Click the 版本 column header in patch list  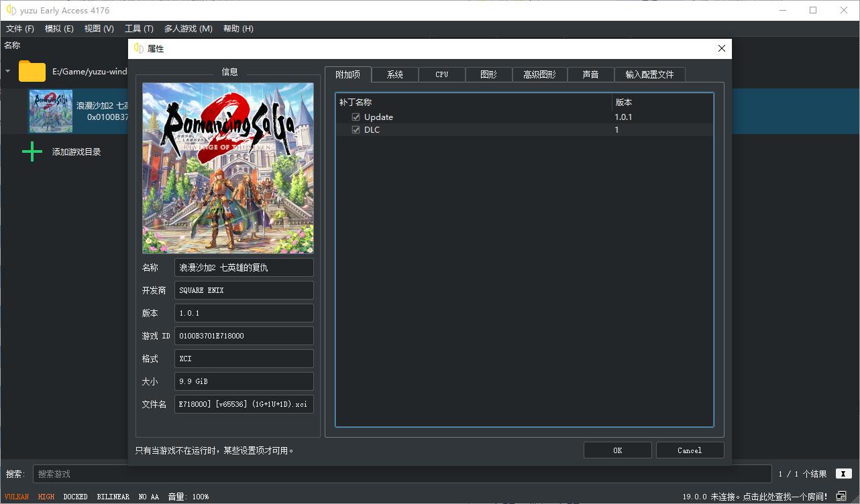[663, 103]
